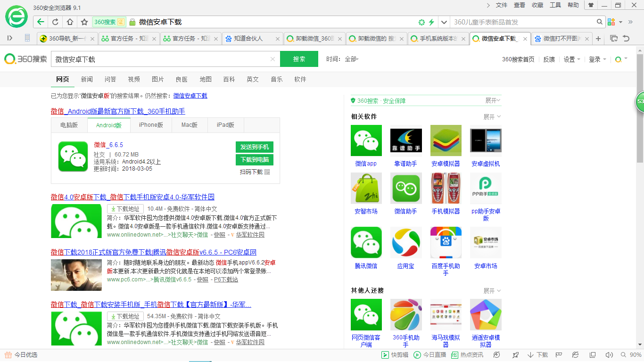The image size is (644, 362).
Task: Click the 360搜索 logo
Action: (x=25, y=59)
